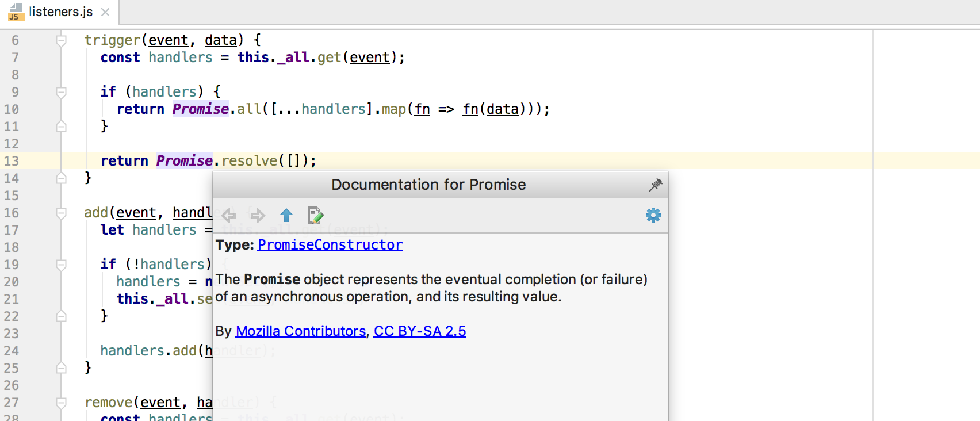
Task: Collapse the if (handlers) block on line 9
Action: coord(61,92)
